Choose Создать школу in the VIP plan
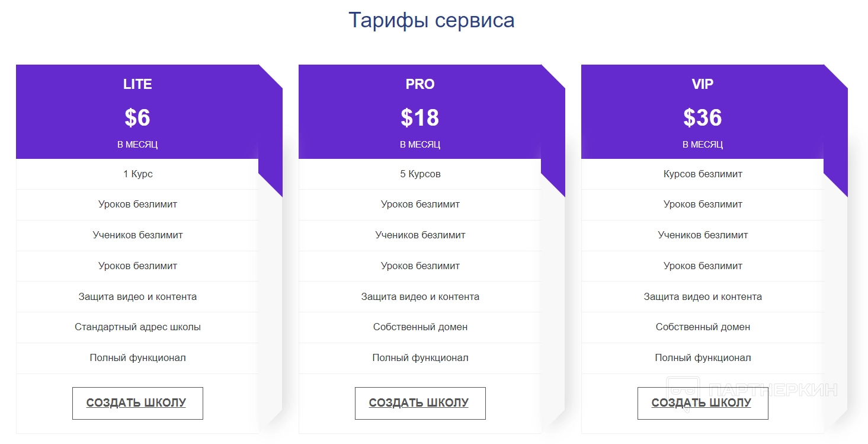 pyautogui.click(x=702, y=403)
